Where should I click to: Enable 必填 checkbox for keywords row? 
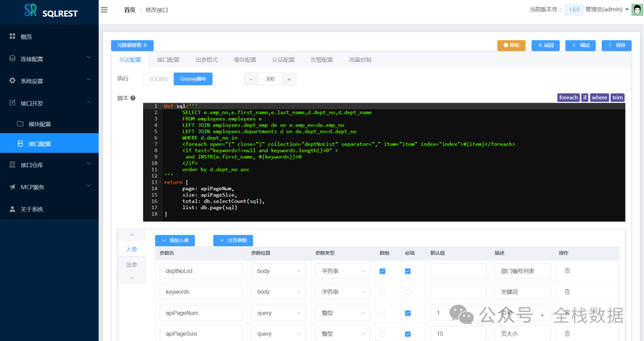[x=408, y=292]
